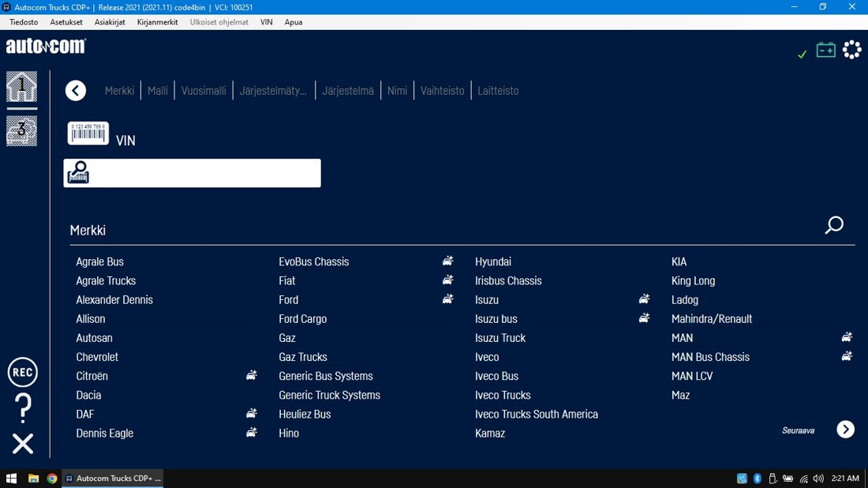Screen dimensions: 868x488
Task: Choose Kamaz brand
Action: click(x=490, y=434)
